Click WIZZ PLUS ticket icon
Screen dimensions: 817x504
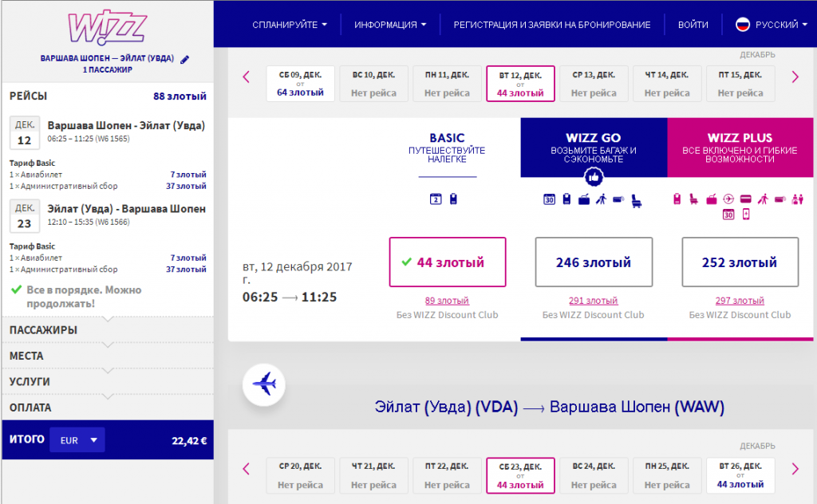pos(780,199)
